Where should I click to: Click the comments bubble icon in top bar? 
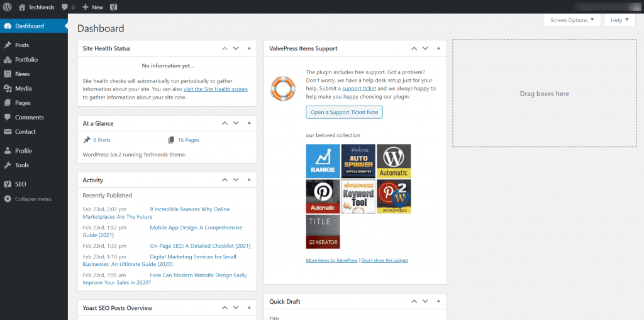pos(65,8)
